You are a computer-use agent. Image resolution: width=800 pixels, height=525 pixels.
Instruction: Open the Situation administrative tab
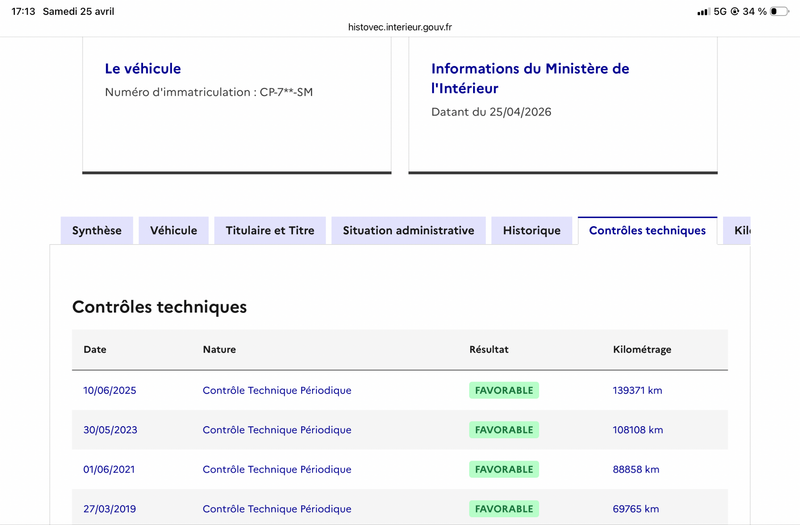coord(408,230)
